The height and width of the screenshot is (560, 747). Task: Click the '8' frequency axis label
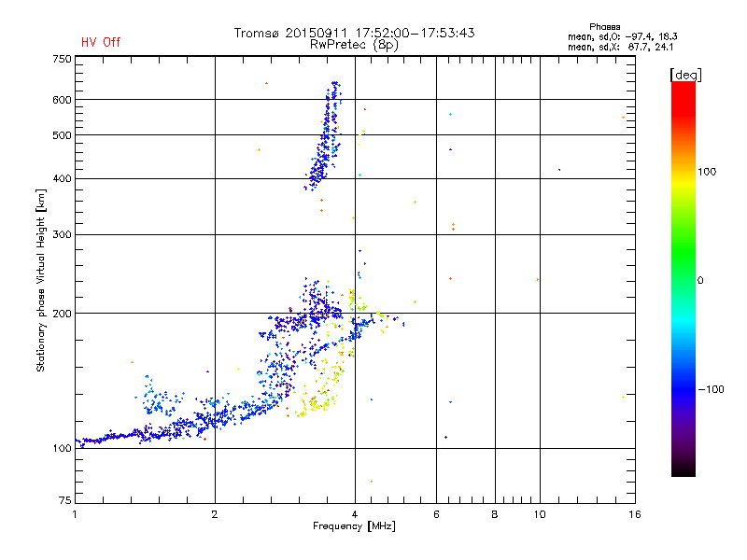tap(495, 514)
